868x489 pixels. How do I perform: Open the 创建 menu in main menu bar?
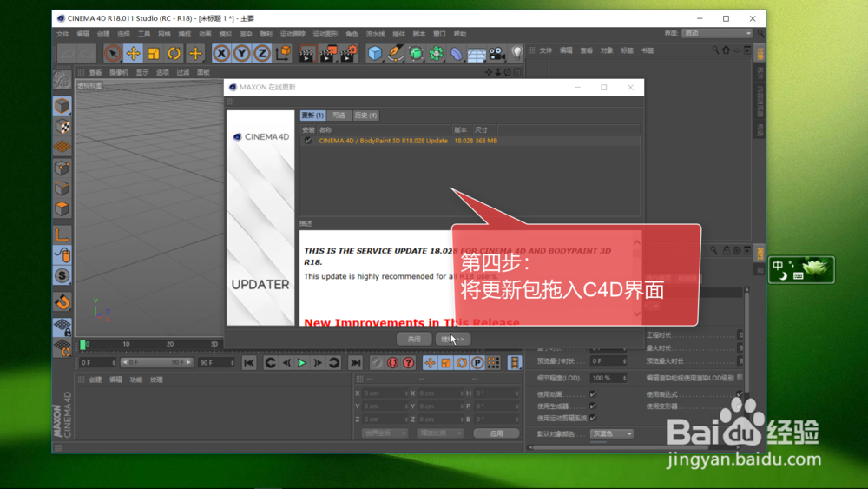(x=103, y=35)
